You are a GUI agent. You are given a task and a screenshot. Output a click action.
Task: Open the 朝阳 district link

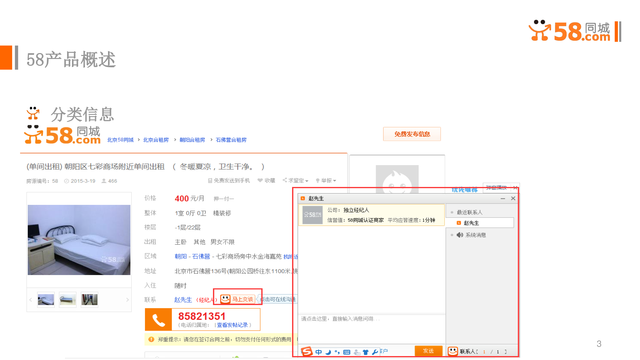click(x=181, y=256)
